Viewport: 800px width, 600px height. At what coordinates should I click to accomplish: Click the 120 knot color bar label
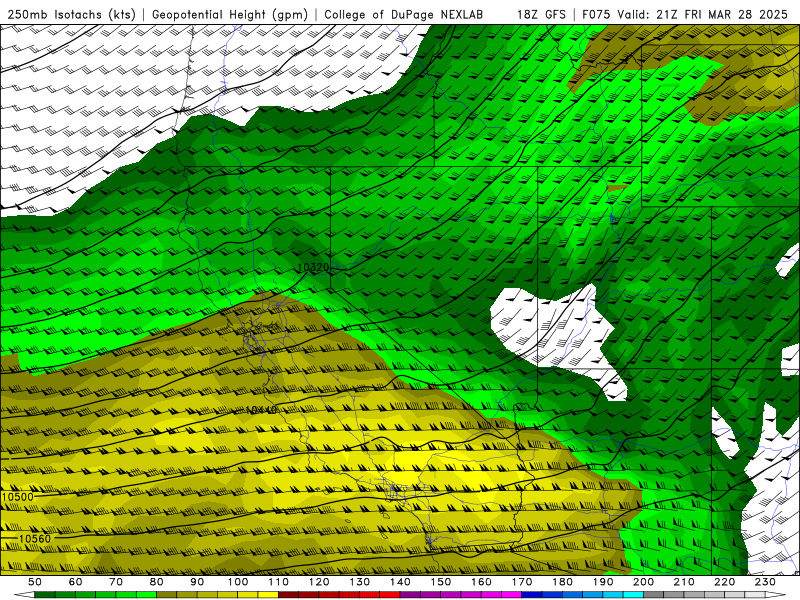(319, 582)
